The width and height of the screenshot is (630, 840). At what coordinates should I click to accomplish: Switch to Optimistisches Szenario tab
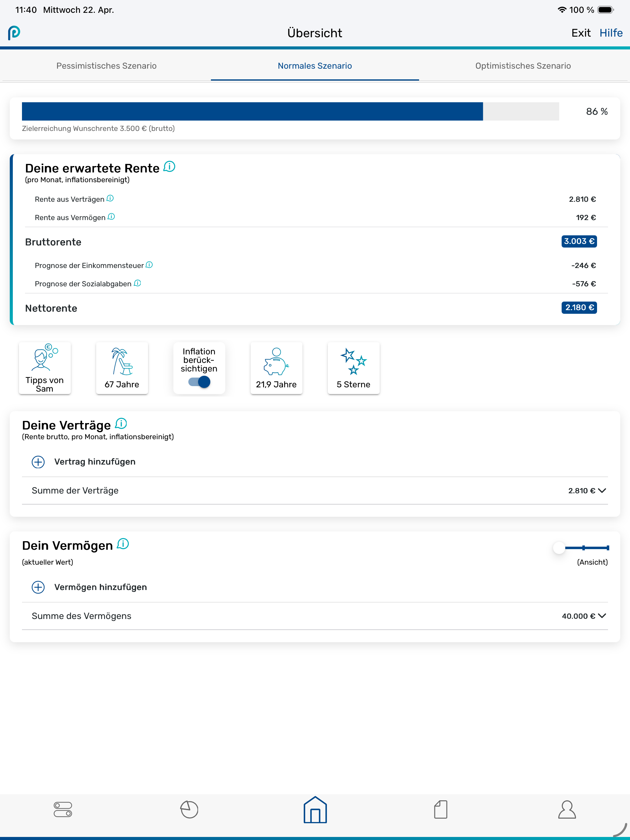(523, 66)
